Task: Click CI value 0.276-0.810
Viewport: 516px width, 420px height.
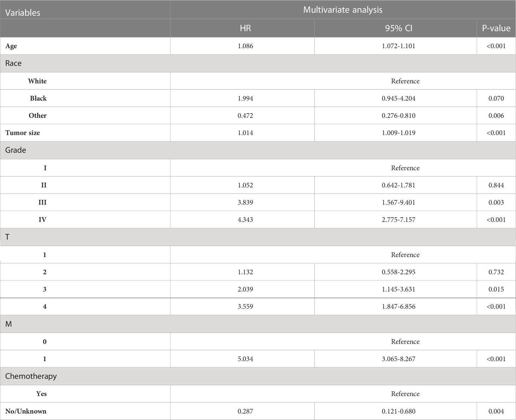Action: tap(398, 116)
